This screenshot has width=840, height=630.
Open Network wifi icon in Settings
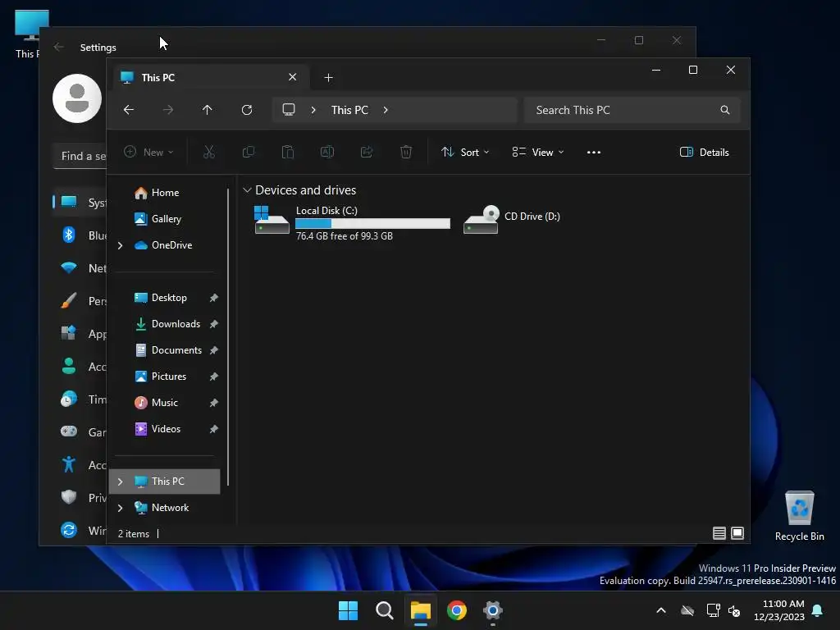(69, 268)
